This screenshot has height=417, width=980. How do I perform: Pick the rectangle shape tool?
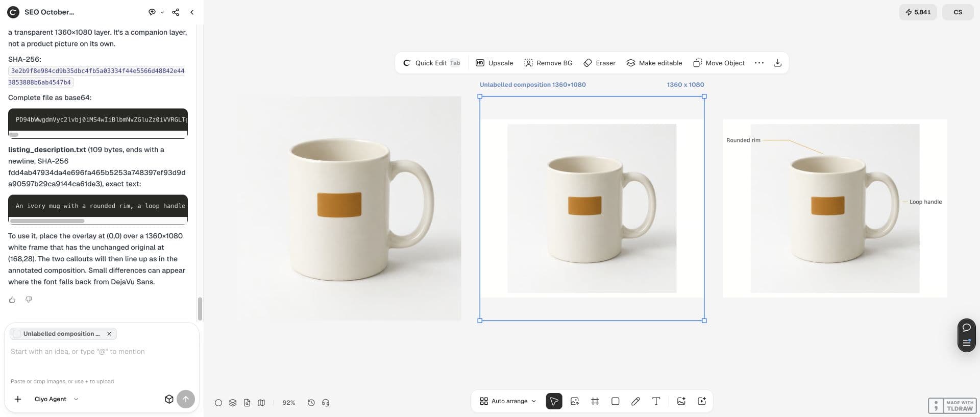click(616, 401)
